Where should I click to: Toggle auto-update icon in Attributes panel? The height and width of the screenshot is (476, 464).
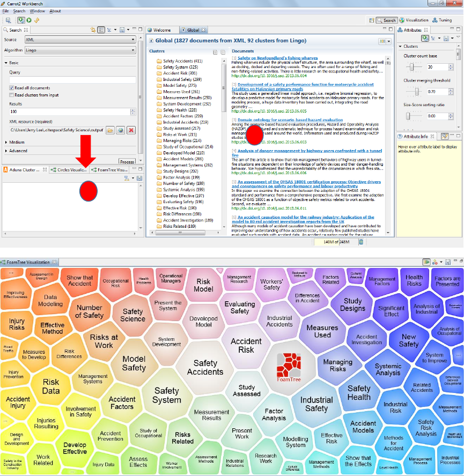(x=425, y=38)
